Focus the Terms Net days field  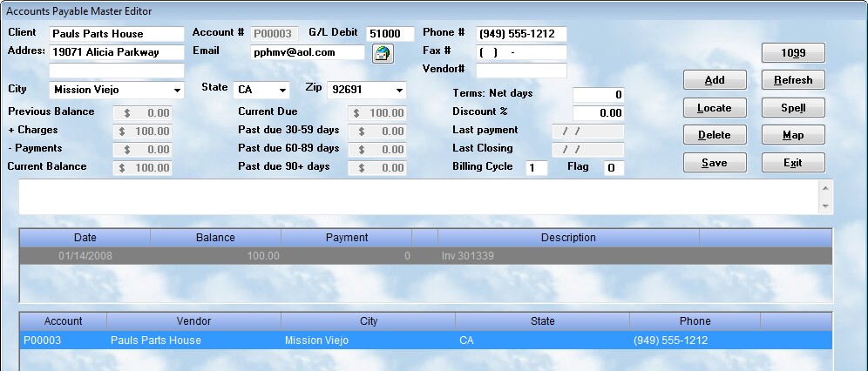pyautogui.click(x=598, y=94)
